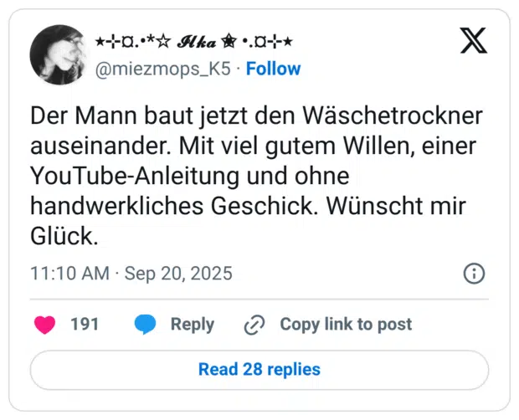Click the Reply text label
This screenshot has height=420, width=519.
tap(193, 325)
